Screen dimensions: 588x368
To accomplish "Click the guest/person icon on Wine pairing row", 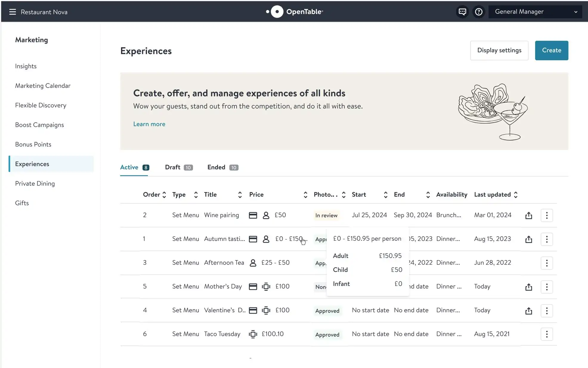I will click(x=266, y=215).
